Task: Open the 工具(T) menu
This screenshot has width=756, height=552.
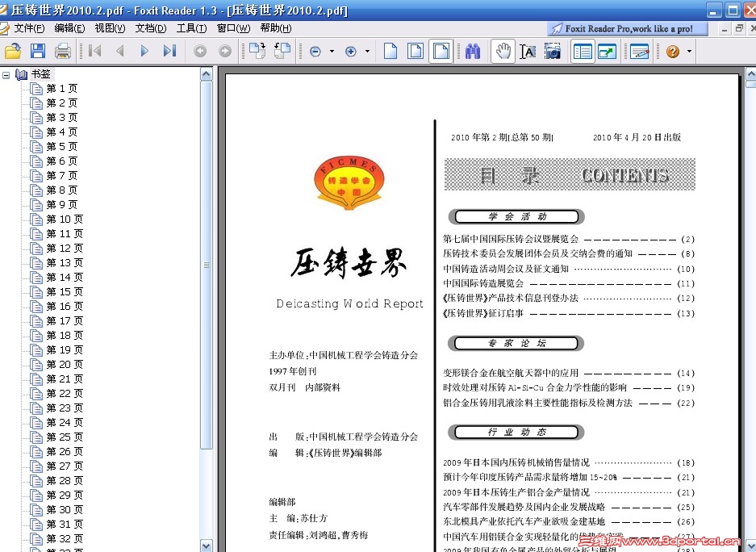Action: coord(191,28)
